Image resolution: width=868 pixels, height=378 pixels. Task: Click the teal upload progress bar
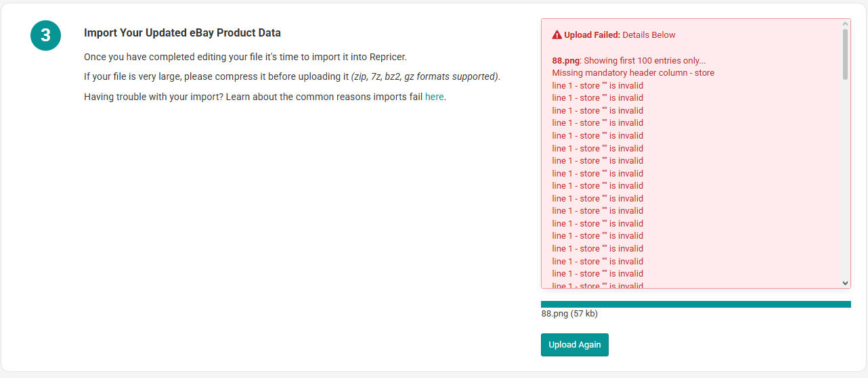pos(696,304)
